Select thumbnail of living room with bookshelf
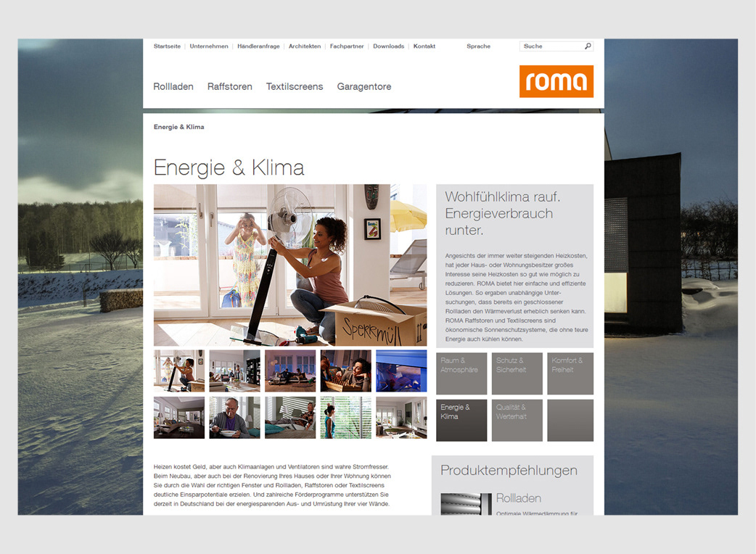The width and height of the screenshot is (756, 554). coord(235,371)
